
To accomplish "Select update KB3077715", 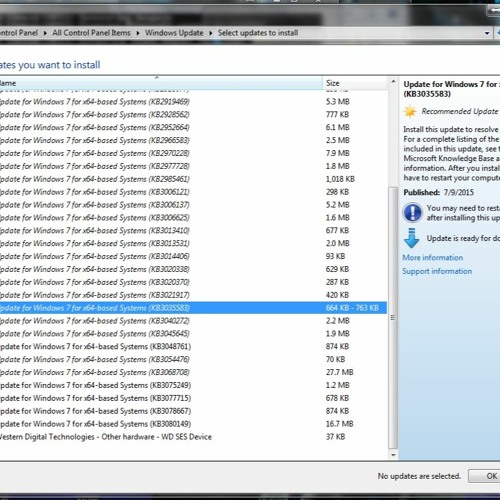I will point(193,398).
